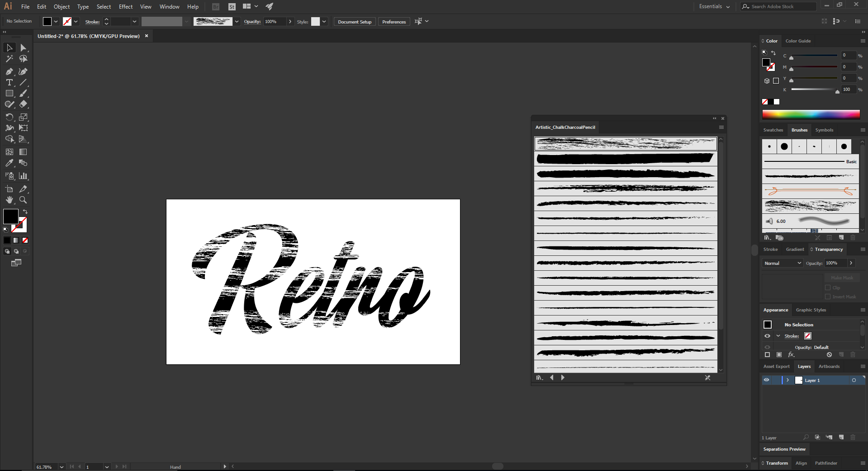
Task: Open the Window menu
Action: coord(169,7)
